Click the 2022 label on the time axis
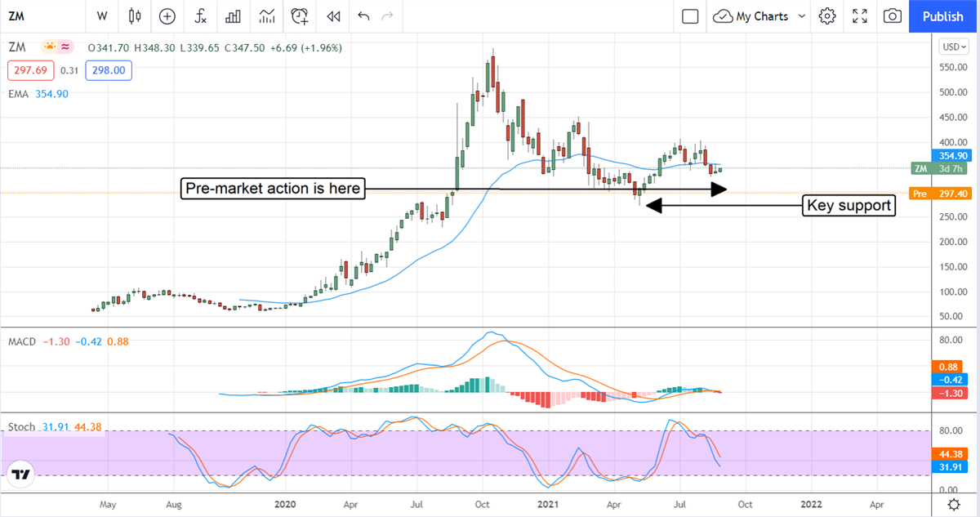 [x=811, y=503]
